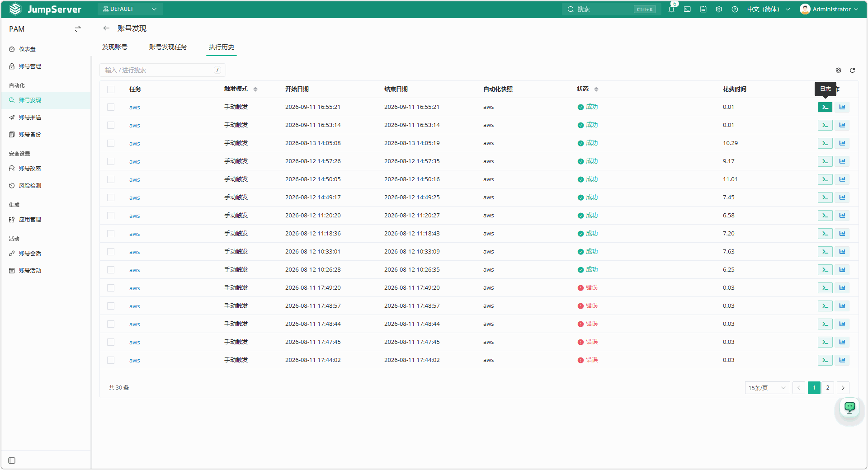Focus the table search input

coord(162,70)
